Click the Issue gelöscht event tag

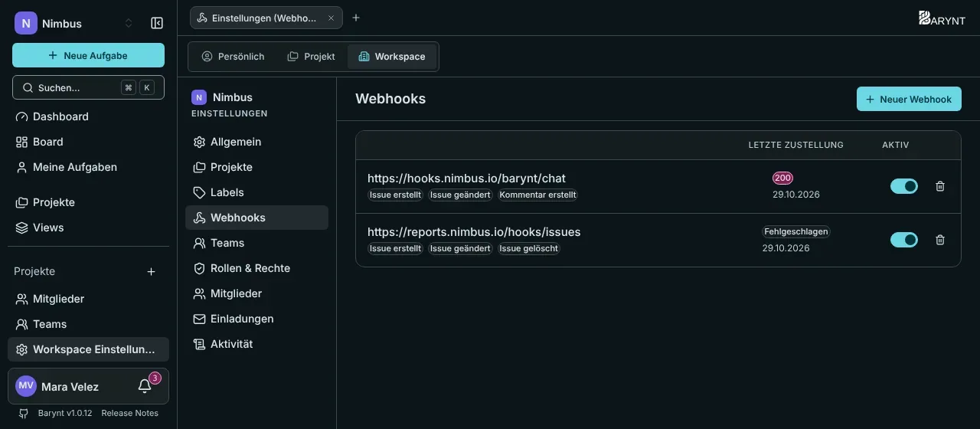pyautogui.click(x=529, y=248)
